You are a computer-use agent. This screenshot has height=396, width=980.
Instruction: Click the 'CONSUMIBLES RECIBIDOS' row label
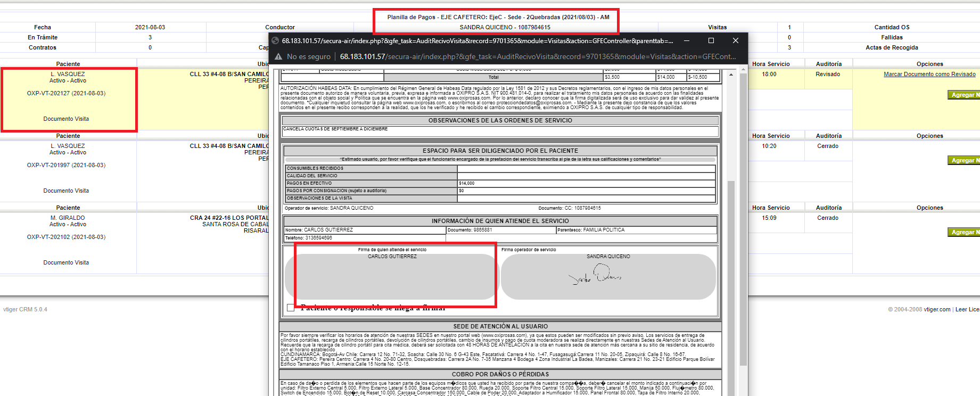coord(315,168)
